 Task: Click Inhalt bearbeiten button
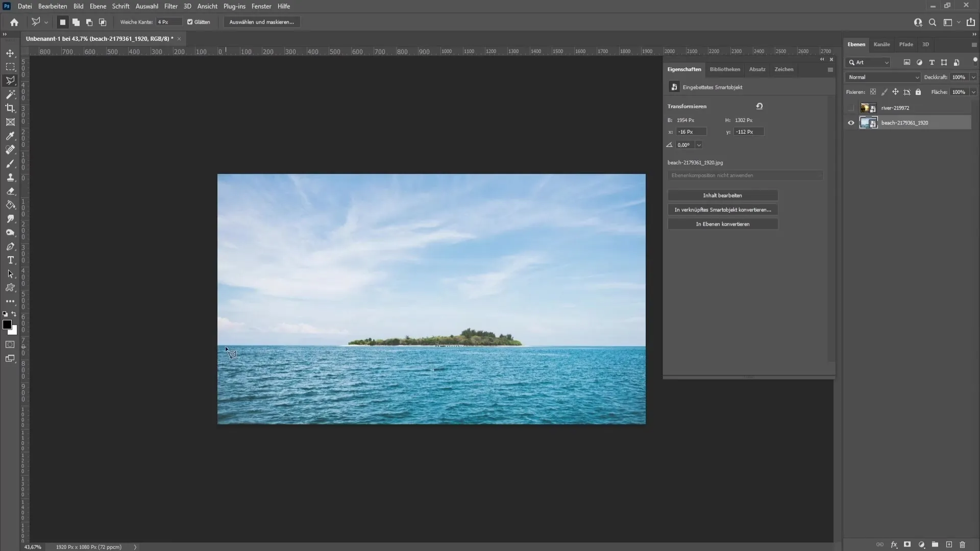pyautogui.click(x=722, y=195)
